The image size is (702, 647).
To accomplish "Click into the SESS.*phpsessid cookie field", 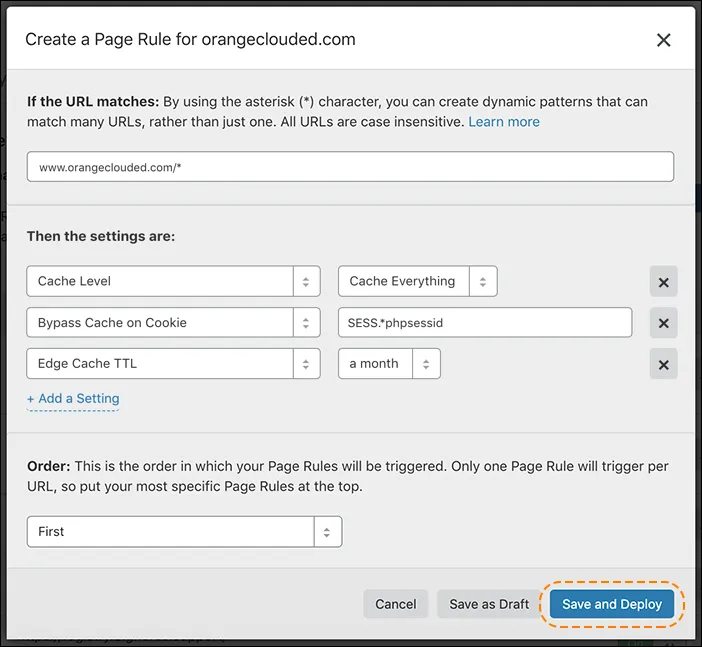I will click(x=485, y=323).
